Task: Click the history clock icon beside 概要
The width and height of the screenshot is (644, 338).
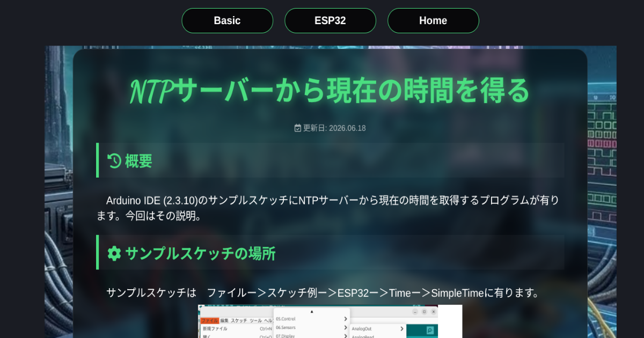Action: pyautogui.click(x=114, y=160)
